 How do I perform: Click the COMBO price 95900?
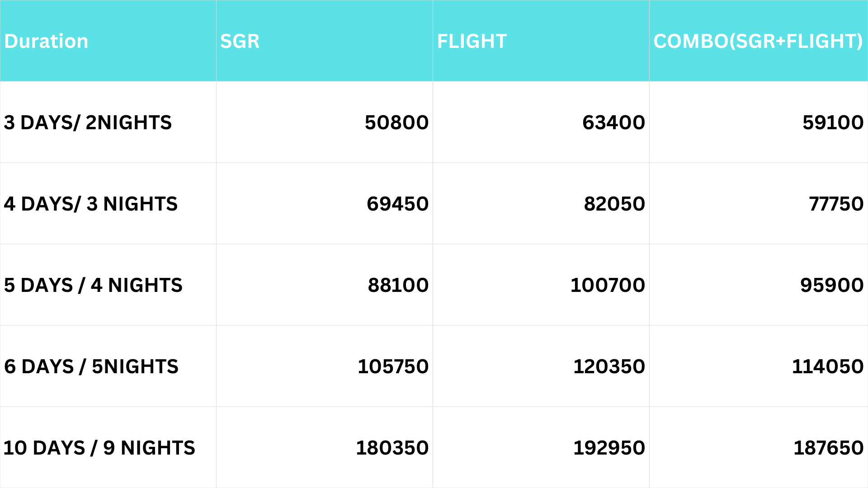832,285
